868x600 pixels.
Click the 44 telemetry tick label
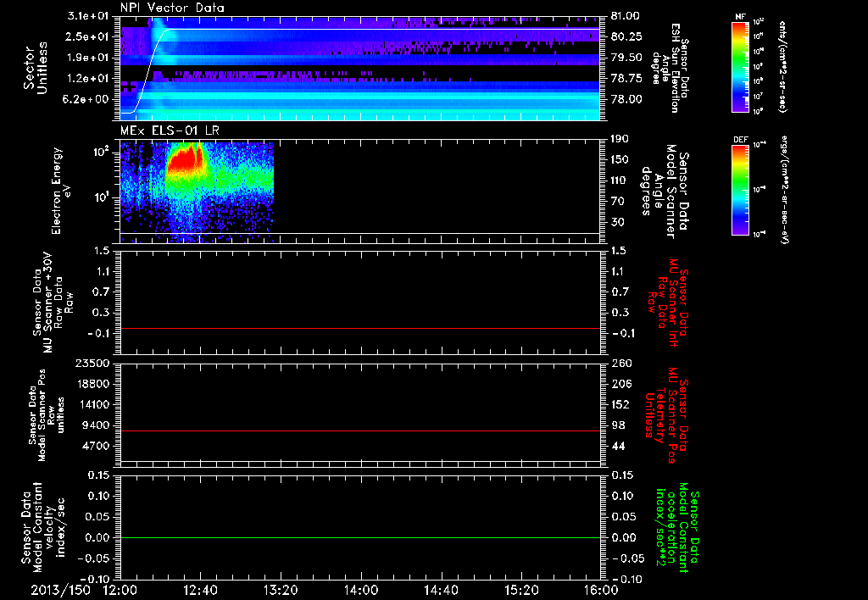pos(617,446)
